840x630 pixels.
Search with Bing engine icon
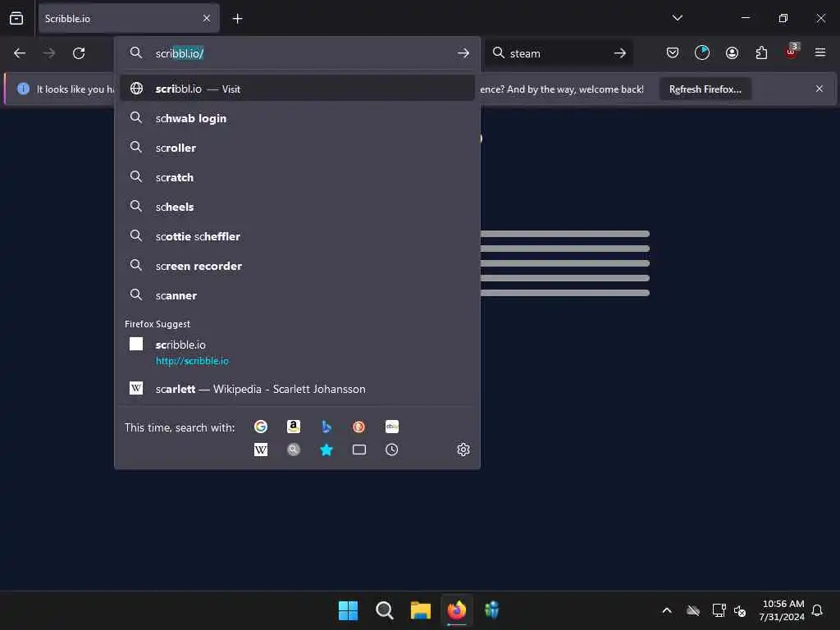[326, 427]
